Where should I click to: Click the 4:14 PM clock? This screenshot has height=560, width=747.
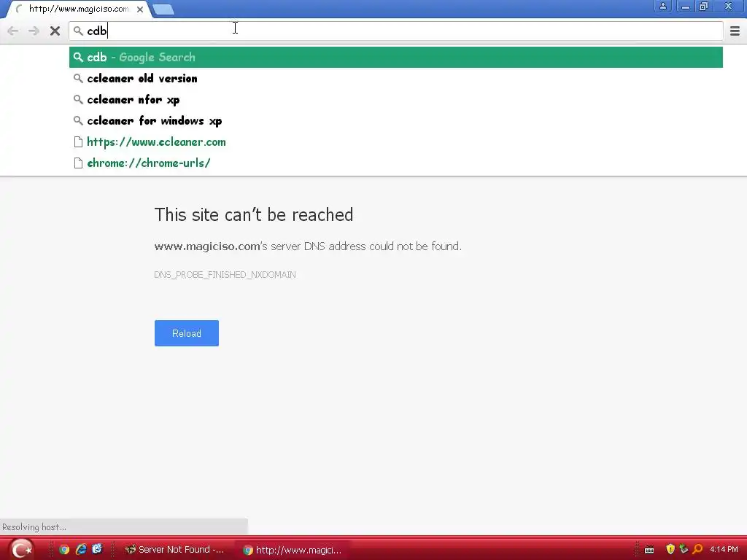click(x=724, y=550)
